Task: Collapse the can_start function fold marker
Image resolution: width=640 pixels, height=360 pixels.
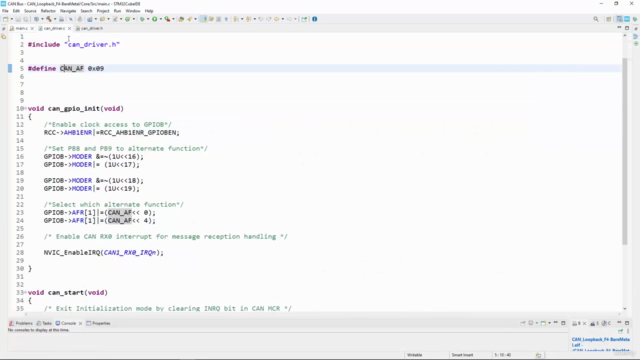Action: (x=26, y=292)
